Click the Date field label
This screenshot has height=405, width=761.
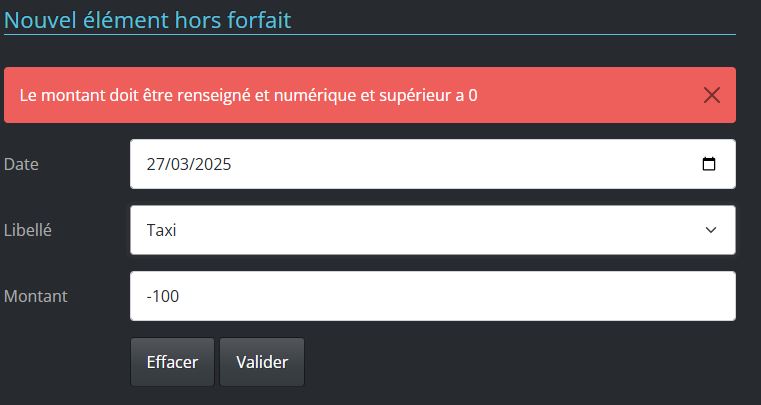pyautogui.click(x=21, y=164)
